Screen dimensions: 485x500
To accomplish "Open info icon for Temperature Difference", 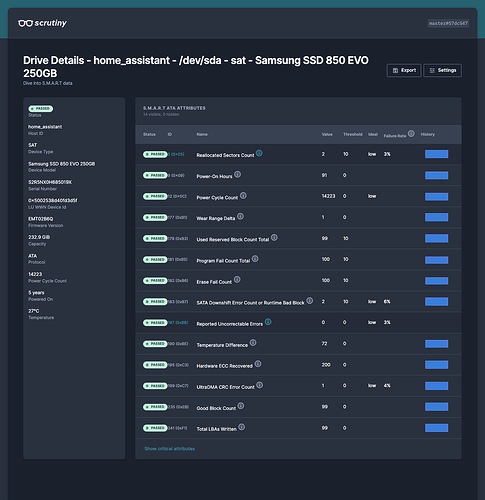I will [253, 343].
